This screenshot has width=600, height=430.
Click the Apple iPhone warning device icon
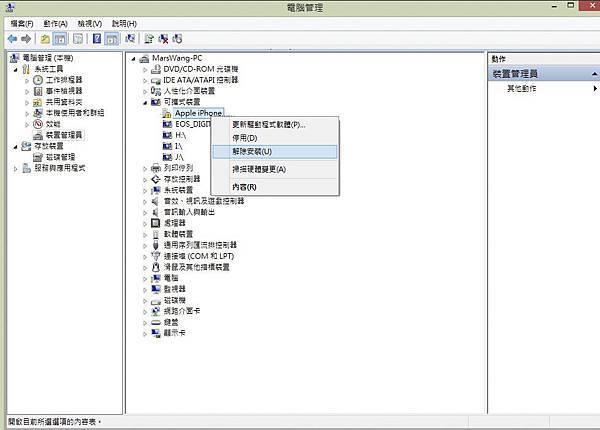166,113
